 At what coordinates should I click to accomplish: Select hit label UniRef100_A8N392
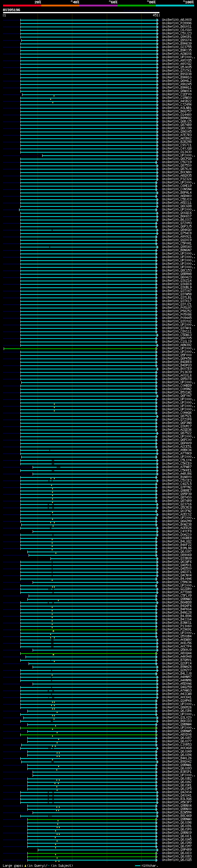(x=176, y=345)
